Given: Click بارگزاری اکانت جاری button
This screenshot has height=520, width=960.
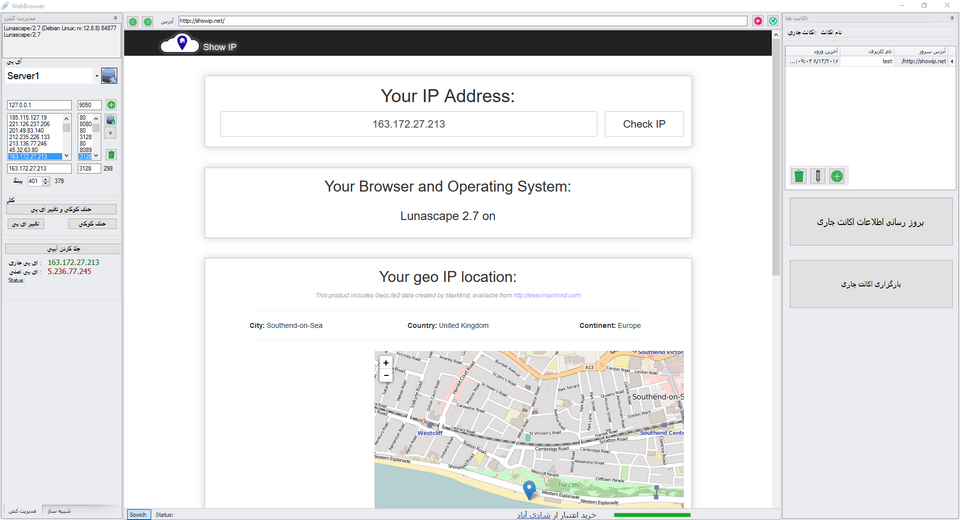Looking at the screenshot, I should click(871, 284).
